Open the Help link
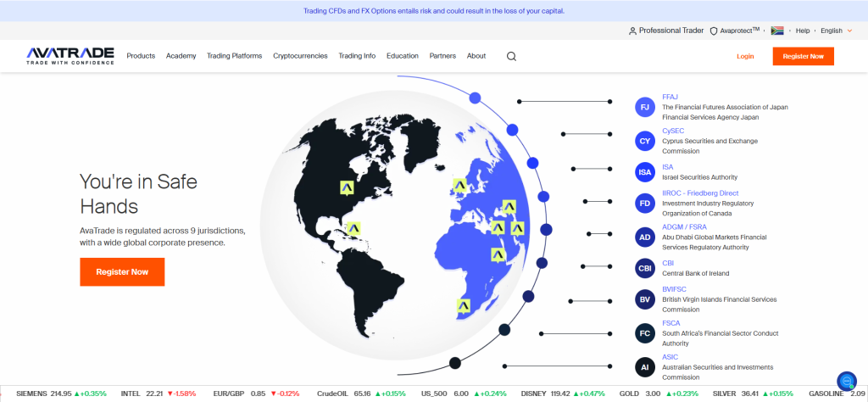Viewport: 868px width, 402px height. click(x=803, y=31)
